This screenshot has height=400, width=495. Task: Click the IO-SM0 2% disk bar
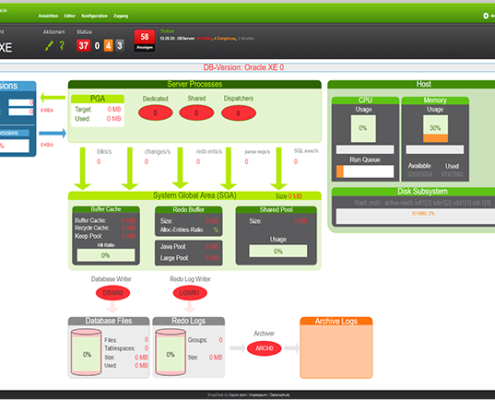(x=416, y=216)
